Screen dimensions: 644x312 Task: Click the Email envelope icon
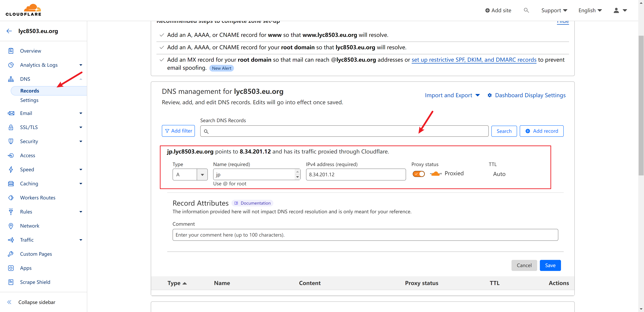tap(11, 113)
